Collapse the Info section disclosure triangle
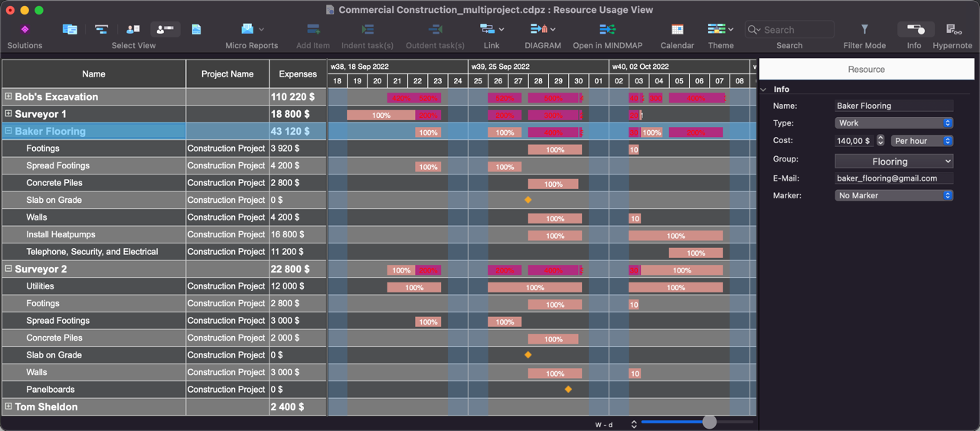 tap(763, 90)
